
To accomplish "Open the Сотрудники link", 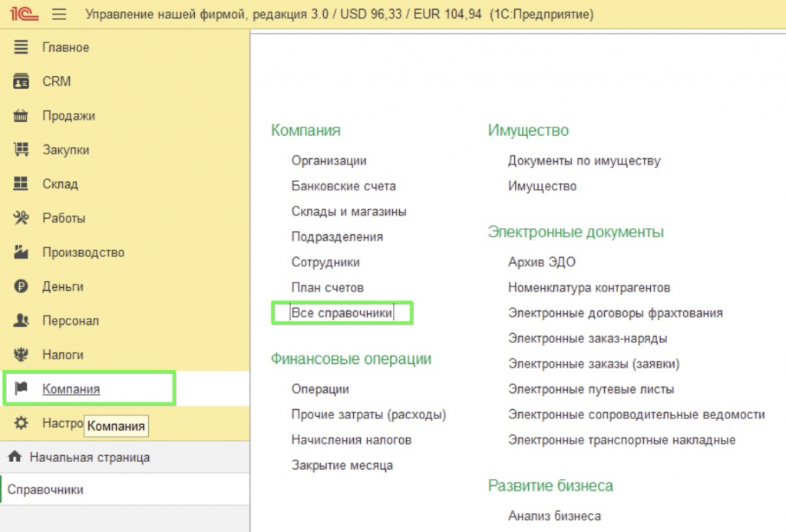I will [325, 262].
